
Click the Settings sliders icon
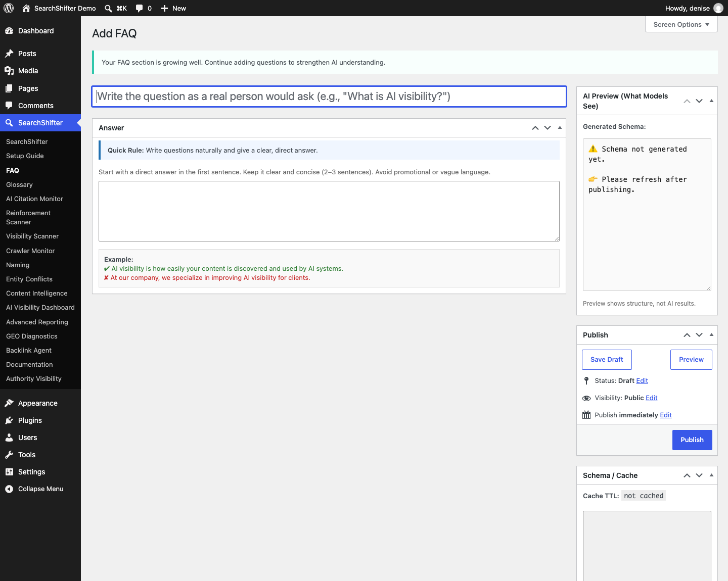click(9, 472)
